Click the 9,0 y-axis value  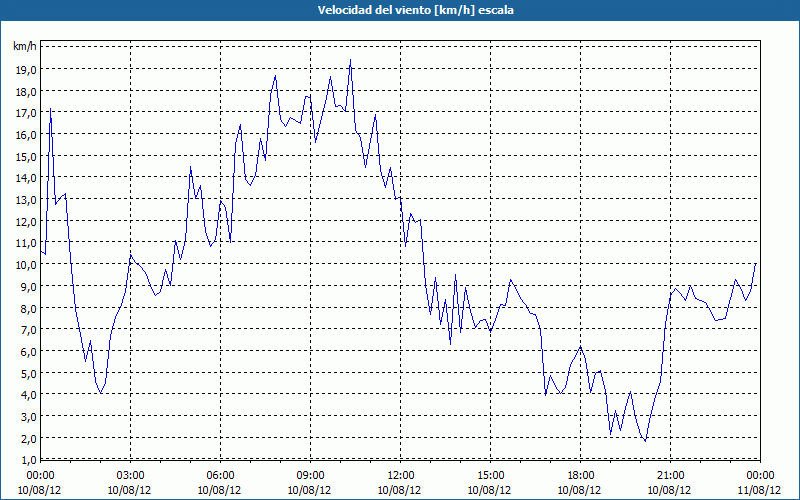(29, 286)
